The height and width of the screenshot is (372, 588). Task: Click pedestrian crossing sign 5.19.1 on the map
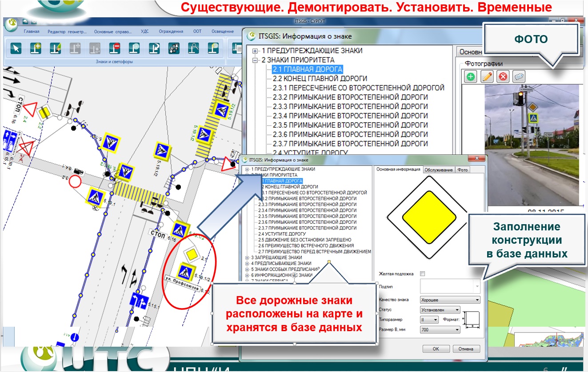pos(95,196)
